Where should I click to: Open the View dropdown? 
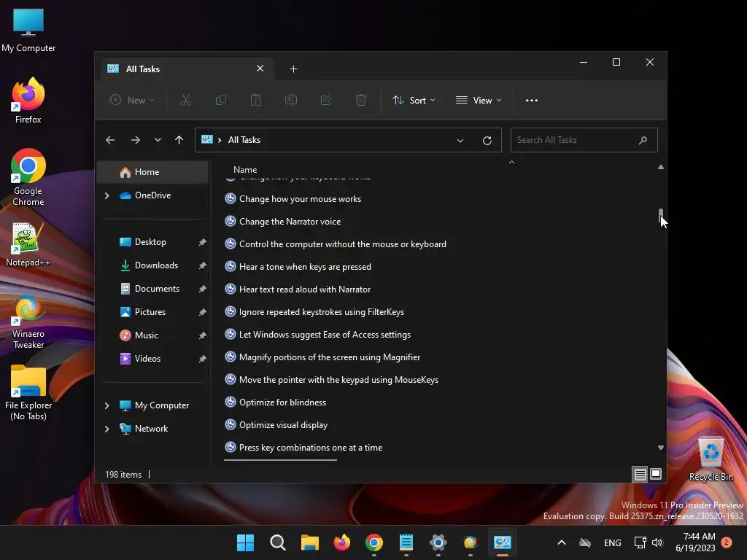pos(479,100)
